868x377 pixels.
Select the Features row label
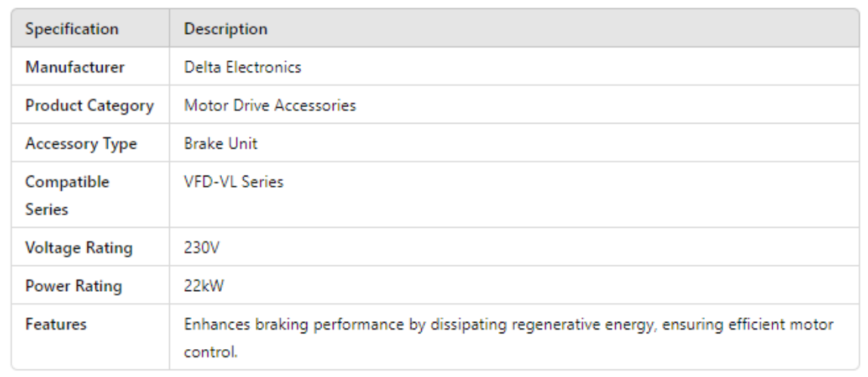pyautogui.click(x=56, y=324)
